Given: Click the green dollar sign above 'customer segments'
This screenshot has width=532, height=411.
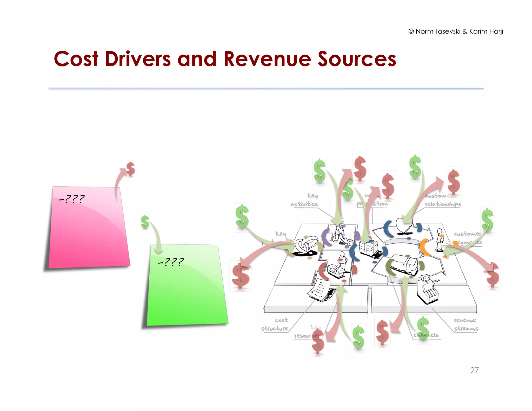Looking at the screenshot, I should point(487,221).
